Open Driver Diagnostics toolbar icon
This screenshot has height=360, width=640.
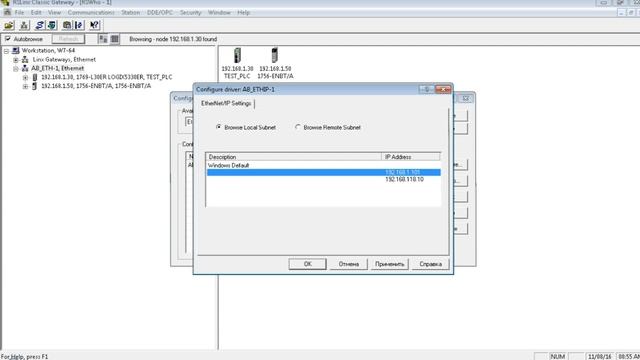click(x=52, y=25)
